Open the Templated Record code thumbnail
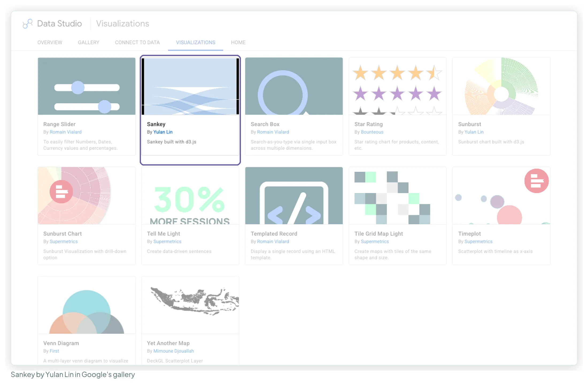The height and width of the screenshot is (385, 588). 294,196
